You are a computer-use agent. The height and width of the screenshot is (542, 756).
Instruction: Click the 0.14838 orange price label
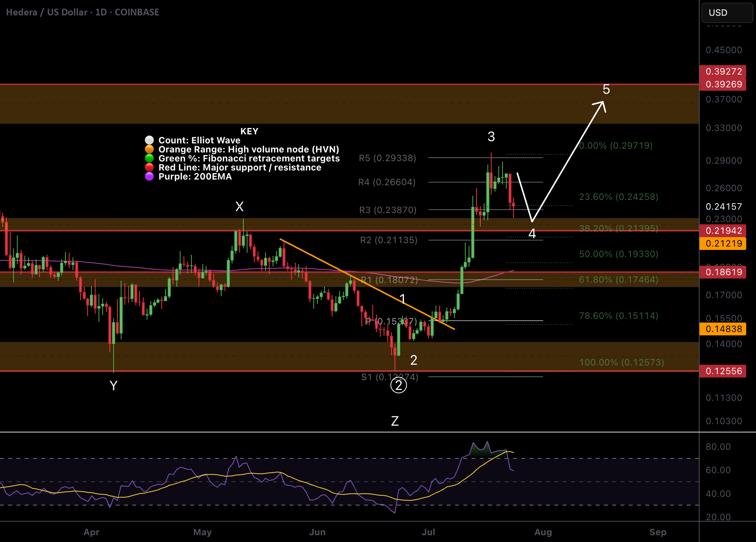[x=723, y=329]
